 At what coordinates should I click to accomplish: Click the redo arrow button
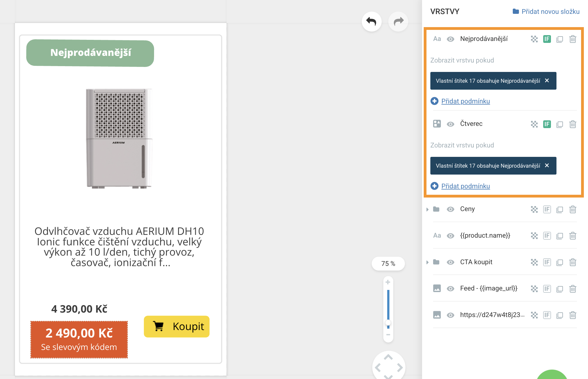pyautogui.click(x=398, y=22)
